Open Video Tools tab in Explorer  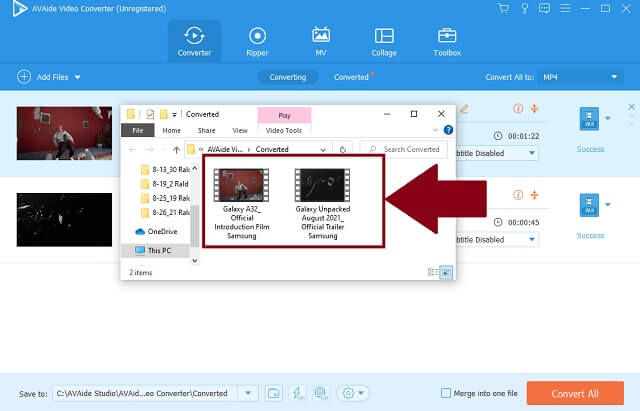(284, 130)
